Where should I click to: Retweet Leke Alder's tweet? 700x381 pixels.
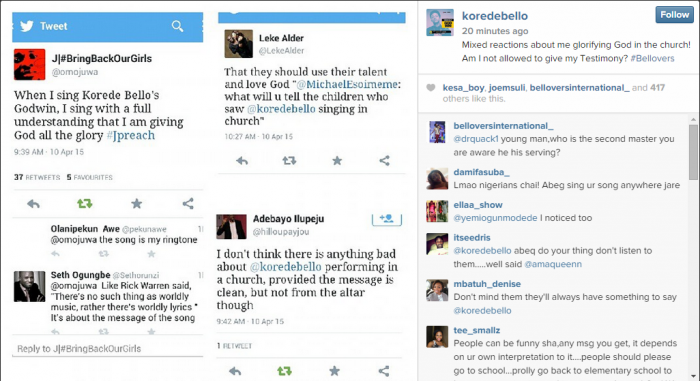pos(289,160)
